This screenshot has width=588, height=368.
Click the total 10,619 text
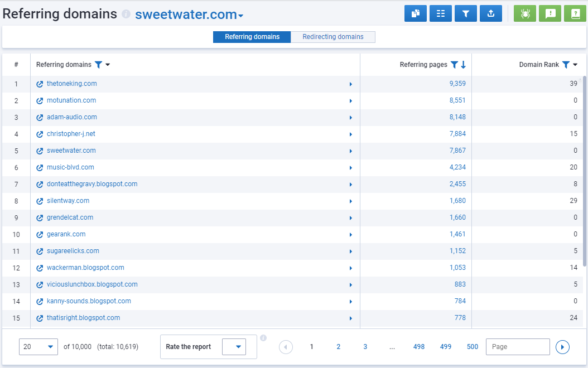(118, 347)
